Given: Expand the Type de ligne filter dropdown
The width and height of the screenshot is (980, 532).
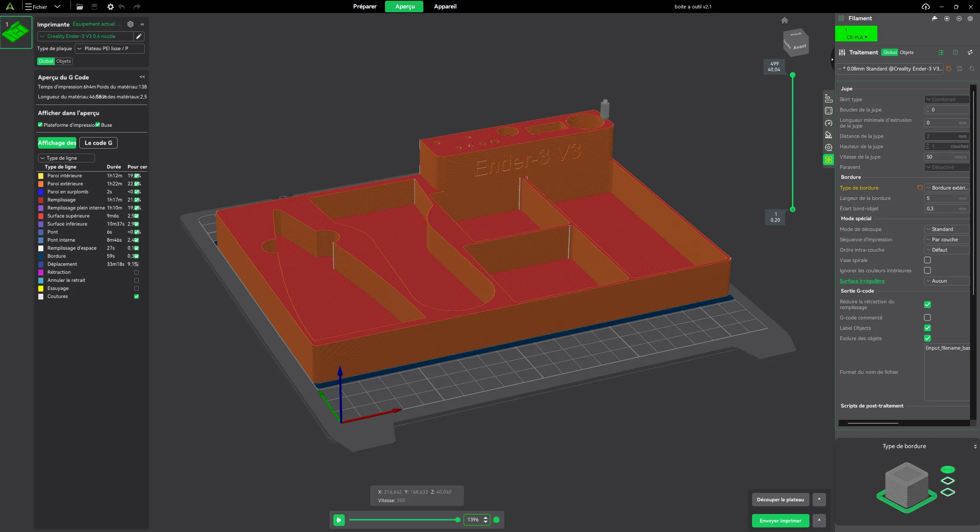Looking at the screenshot, I should 66,158.
